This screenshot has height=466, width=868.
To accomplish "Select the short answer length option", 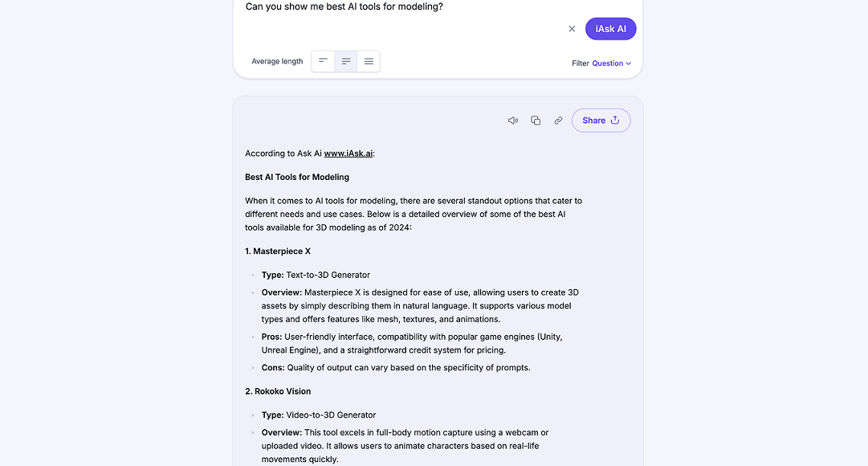I will coord(323,61).
